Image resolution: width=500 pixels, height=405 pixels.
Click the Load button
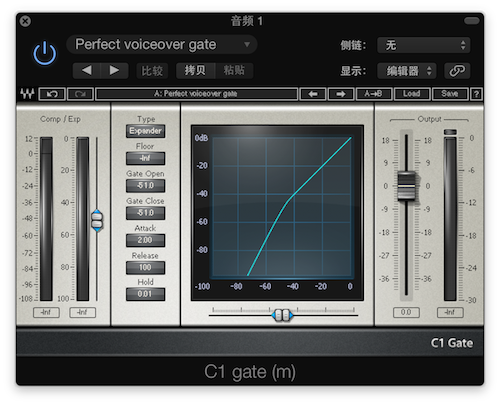point(412,94)
